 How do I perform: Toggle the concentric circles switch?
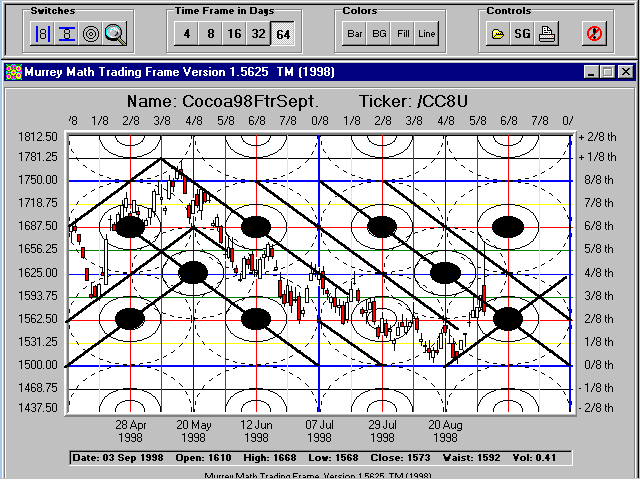[x=91, y=33]
